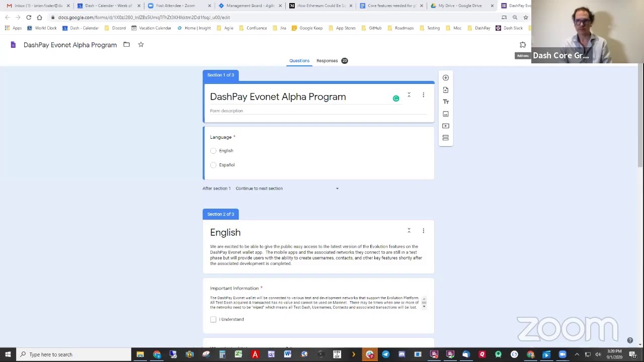Open Windows notification center

(x=633, y=354)
